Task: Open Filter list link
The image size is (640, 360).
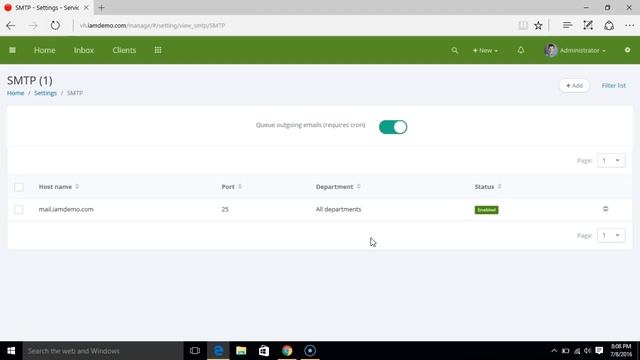Action: pyautogui.click(x=613, y=85)
